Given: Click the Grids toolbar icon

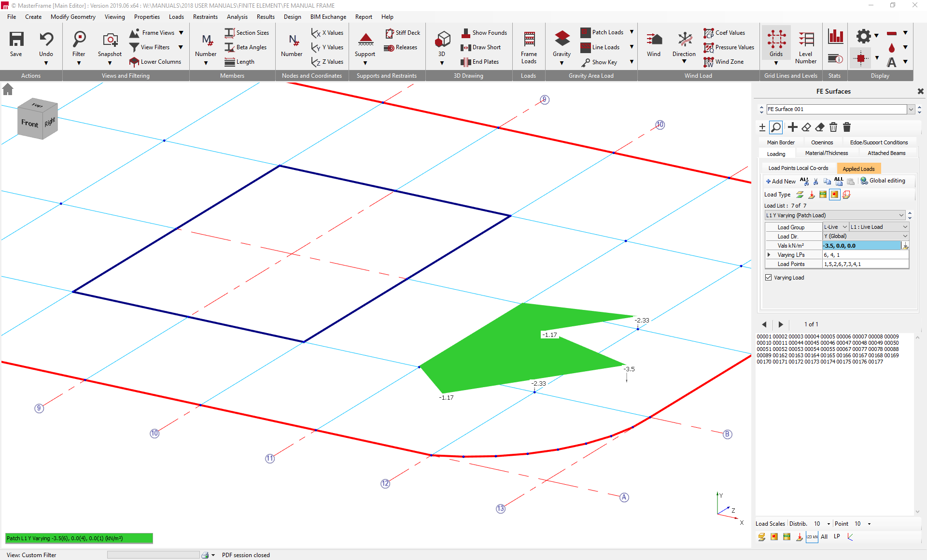Looking at the screenshot, I should [776, 40].
